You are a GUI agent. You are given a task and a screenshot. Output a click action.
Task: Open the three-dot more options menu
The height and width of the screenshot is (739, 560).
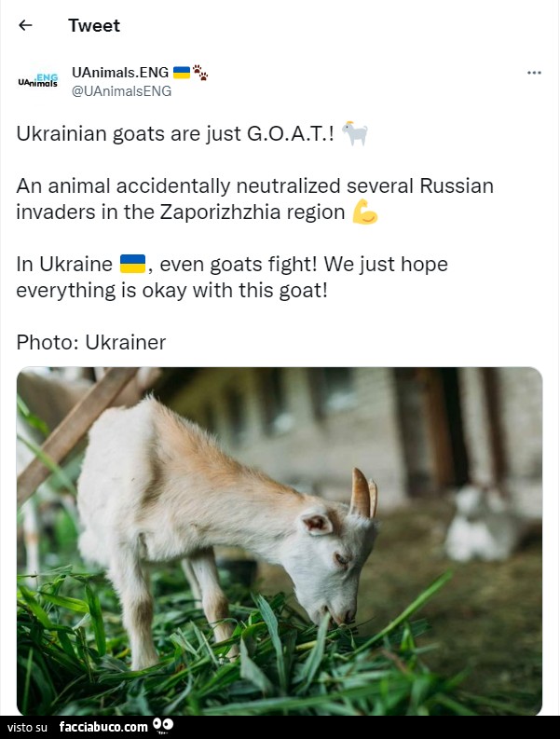pos(534,73)
